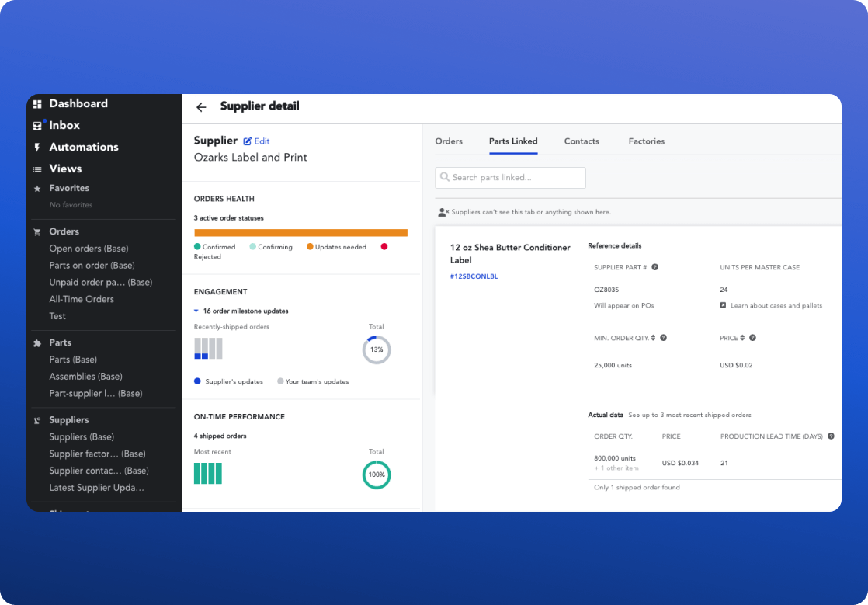
Task: Open Open orders (Base) view
Action: click(x=89, y=249)
